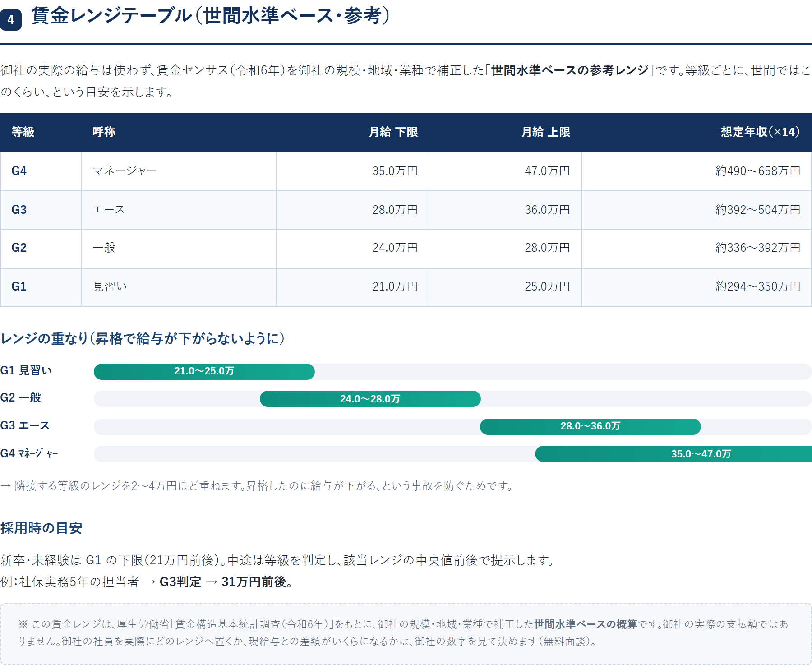This screenshot has height=665, width=812.
Task: Click the 想定年収(×14) column header
Action: [697, 132]
